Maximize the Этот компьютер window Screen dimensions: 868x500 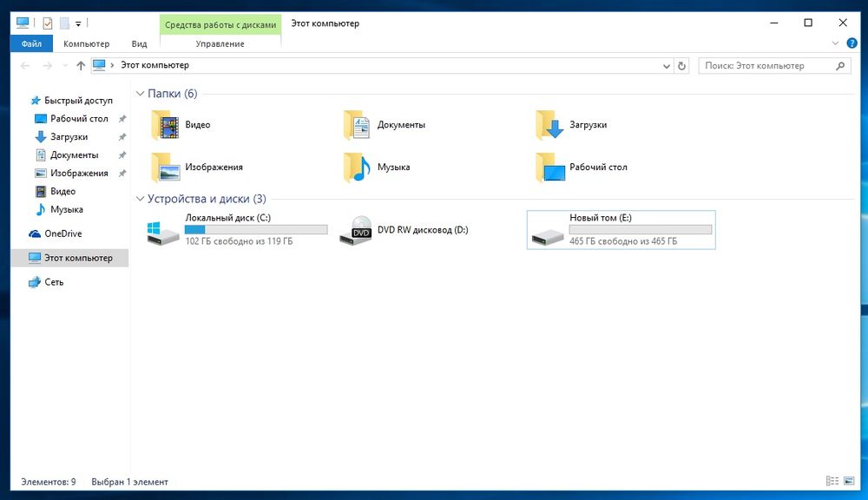(808, 23)
